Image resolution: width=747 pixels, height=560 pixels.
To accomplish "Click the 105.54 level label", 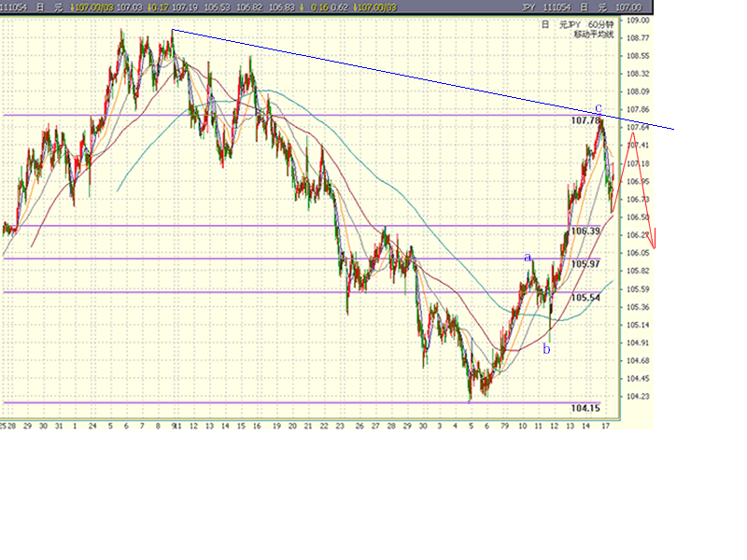I will [x=585, y=298].
